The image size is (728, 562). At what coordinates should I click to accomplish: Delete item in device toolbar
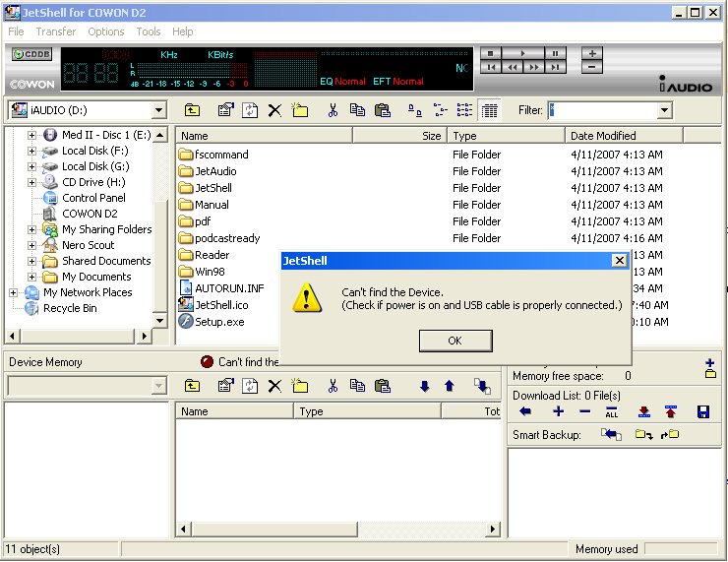coord(274,387)
